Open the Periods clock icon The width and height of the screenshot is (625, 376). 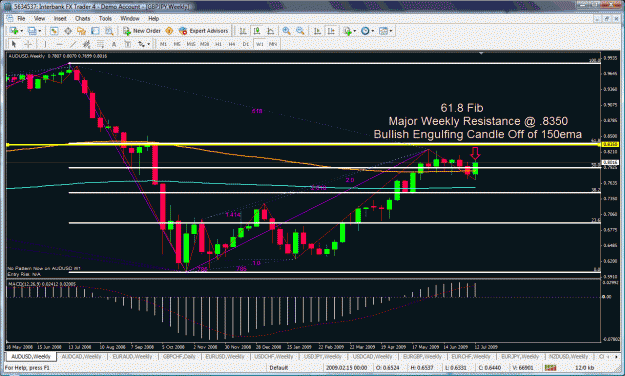coord(365,31)
